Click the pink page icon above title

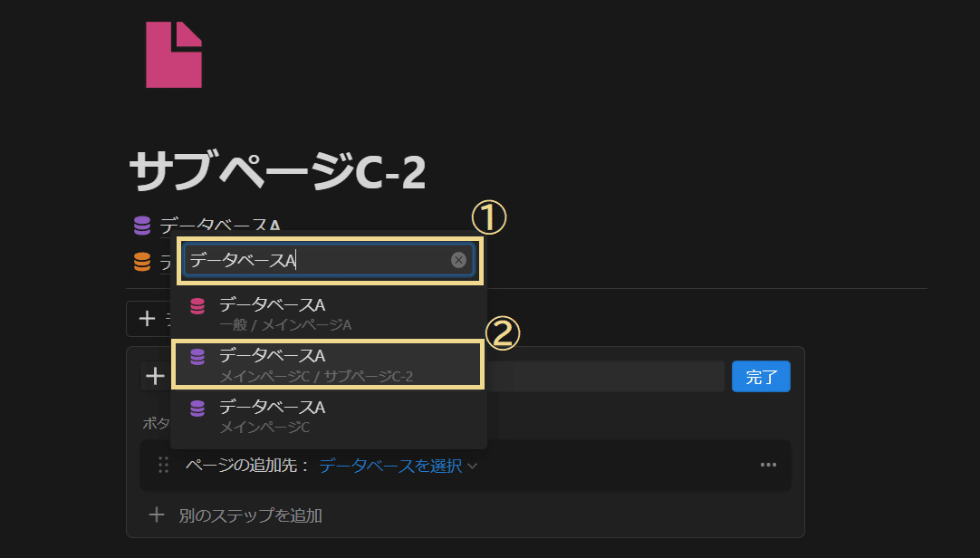pyautogui.click(x=174, y=54)
